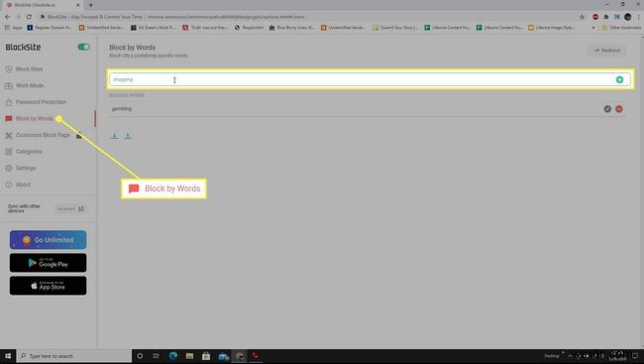Remove gambling with the red delete icon
644x364 pixels.
click(x=619, y=109)
